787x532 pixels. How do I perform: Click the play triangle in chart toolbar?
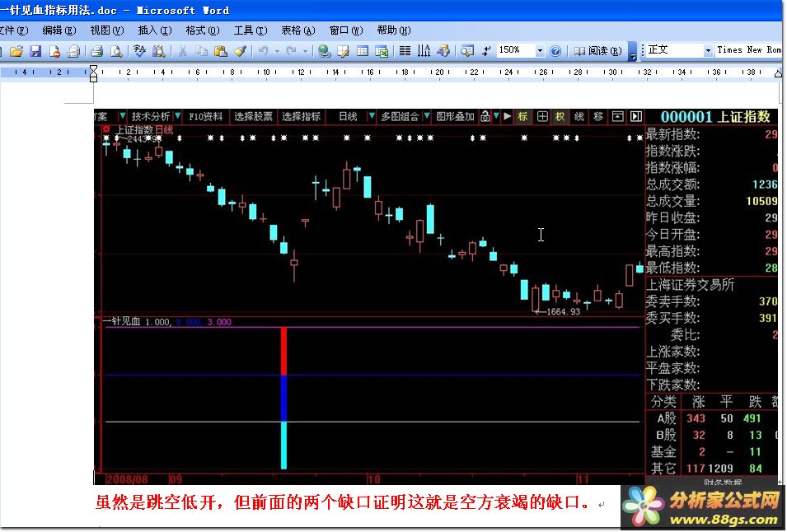tap(507, 116)
